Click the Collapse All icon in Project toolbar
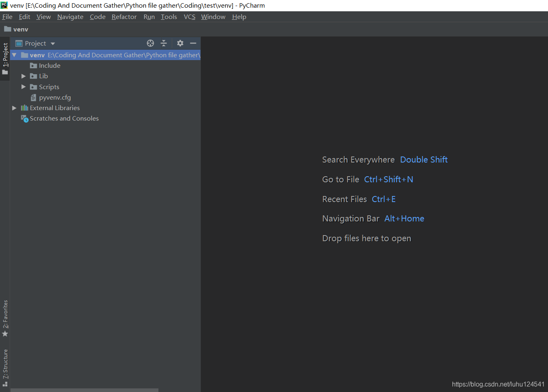This screenshot has width=548, height=392. pyautogui.click(x=164, y=43)
